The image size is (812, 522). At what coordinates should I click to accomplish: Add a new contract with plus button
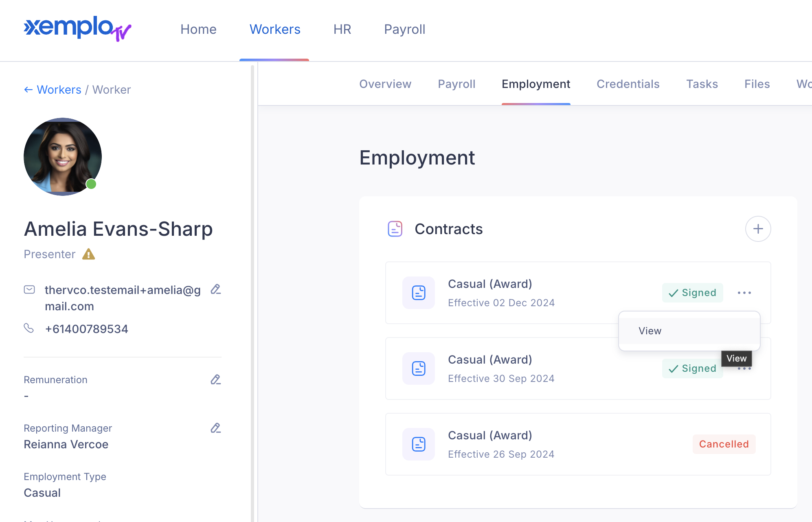point(758,229)
